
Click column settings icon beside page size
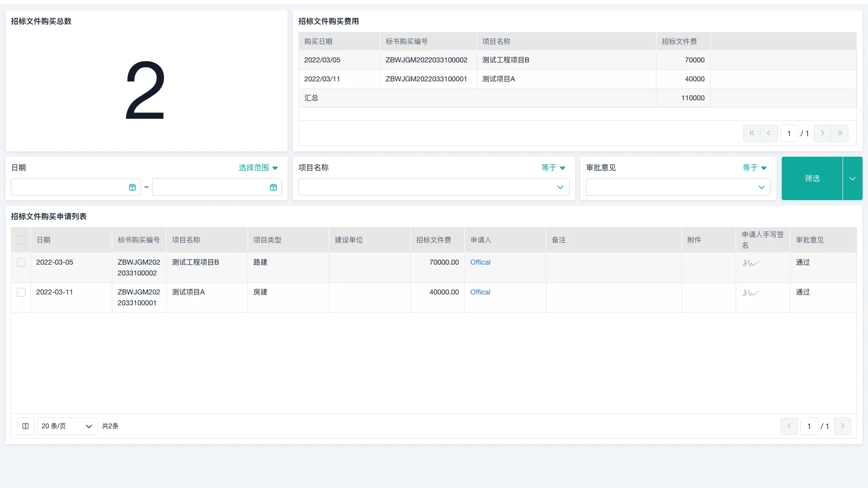pyautogui.click(x=25, y=426)
